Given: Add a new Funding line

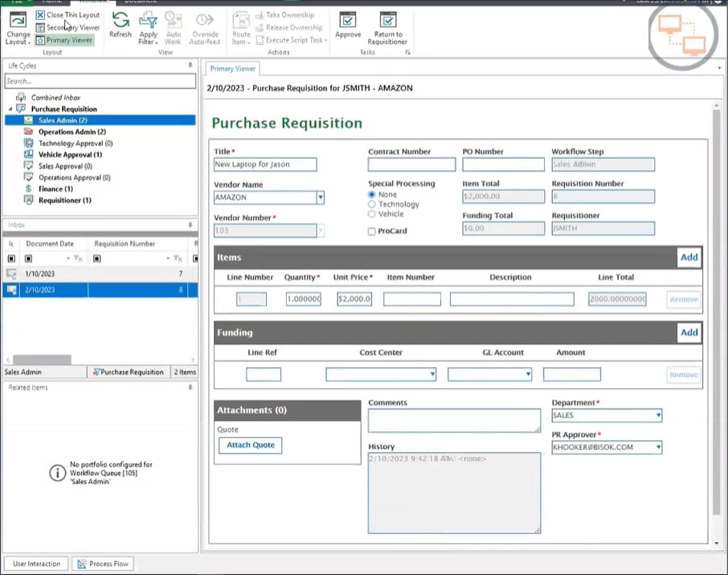Looking at the screenshot, I should point(689,332).
